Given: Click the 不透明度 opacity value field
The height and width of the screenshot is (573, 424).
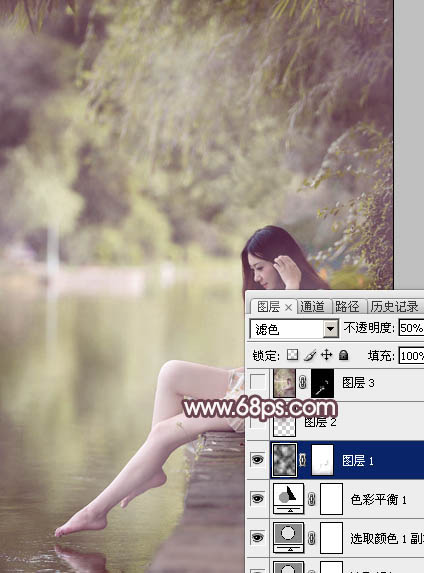Looking at the screenshot, I should point(411,328).
